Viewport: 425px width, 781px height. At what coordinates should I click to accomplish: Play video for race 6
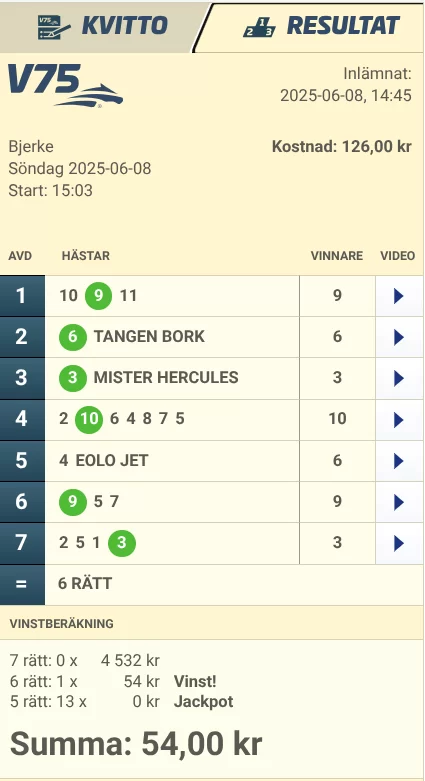point(399,502)
